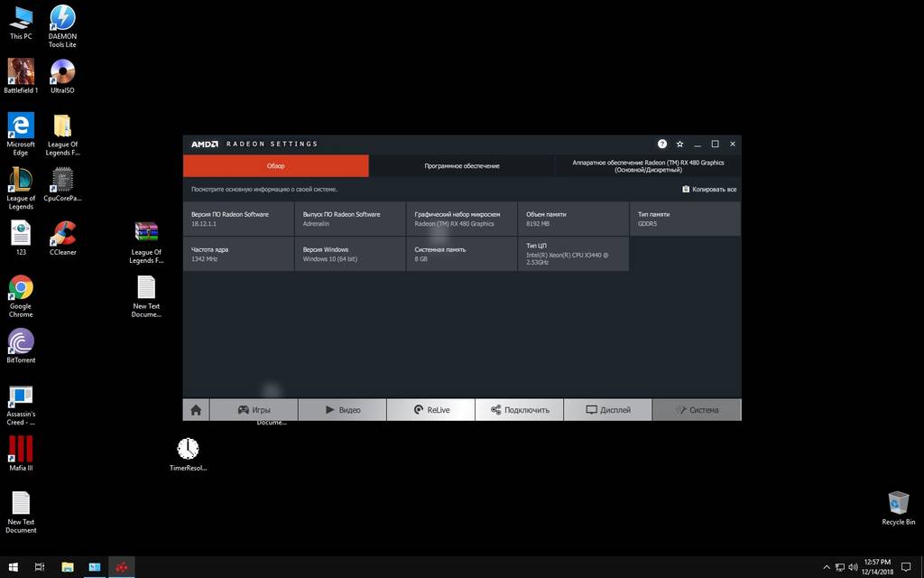Switch to Аппаратное обеспечение RX 480 tab

(x=648, y=166)
